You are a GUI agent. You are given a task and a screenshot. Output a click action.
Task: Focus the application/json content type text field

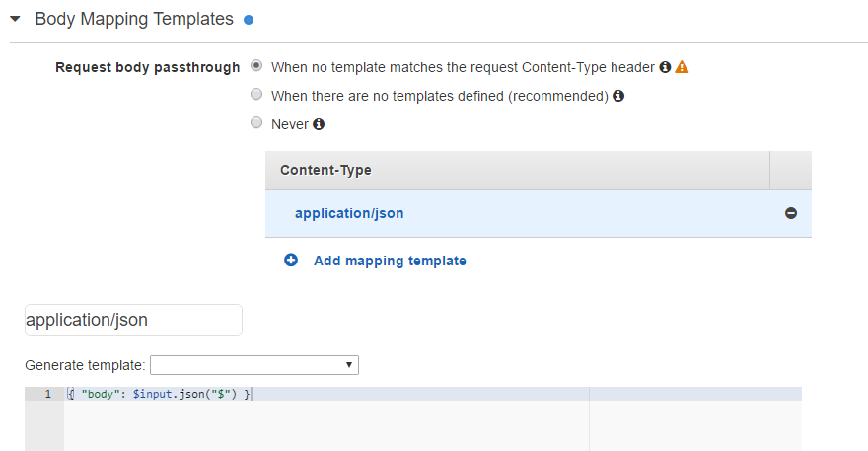click(133, 320)
